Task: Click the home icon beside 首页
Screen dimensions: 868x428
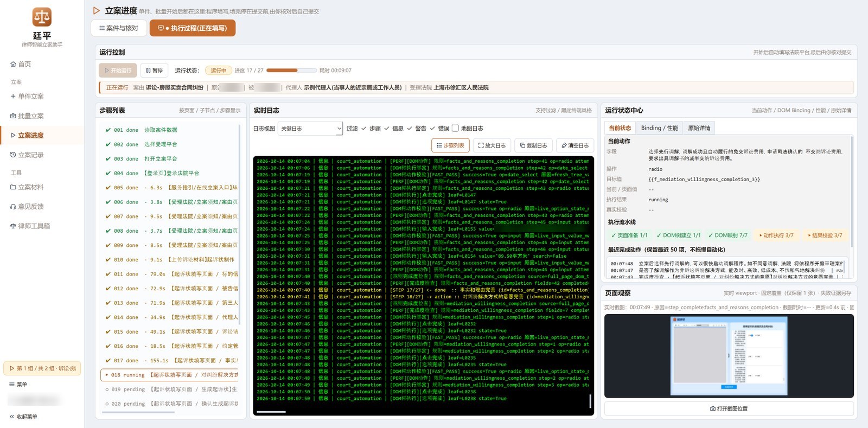Action: click(x=13, y=64)
